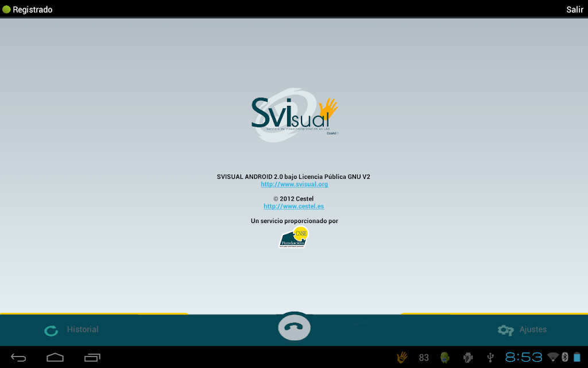Viewport: 588px width, 368px height.
Task: Click the 8:53 clock
Action: click(524, 357)
